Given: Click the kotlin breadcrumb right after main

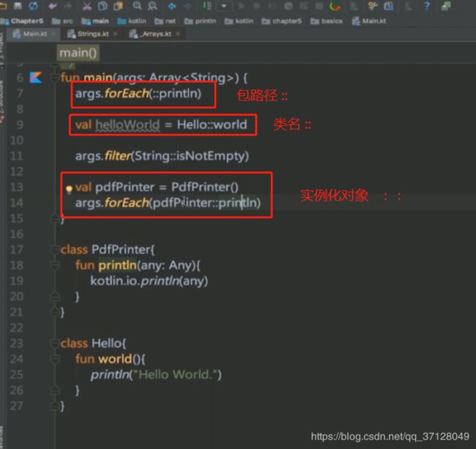Looking at the screenshot, I should point(132,21).
